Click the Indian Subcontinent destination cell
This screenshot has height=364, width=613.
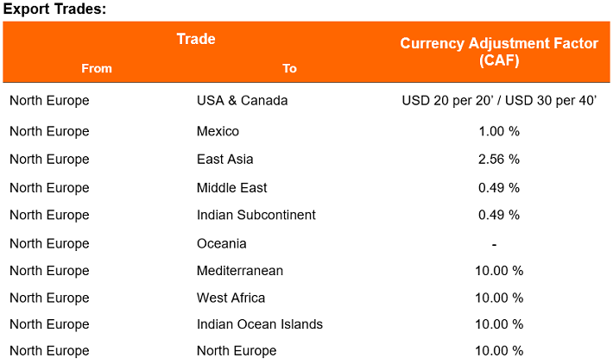click(256, 215)
